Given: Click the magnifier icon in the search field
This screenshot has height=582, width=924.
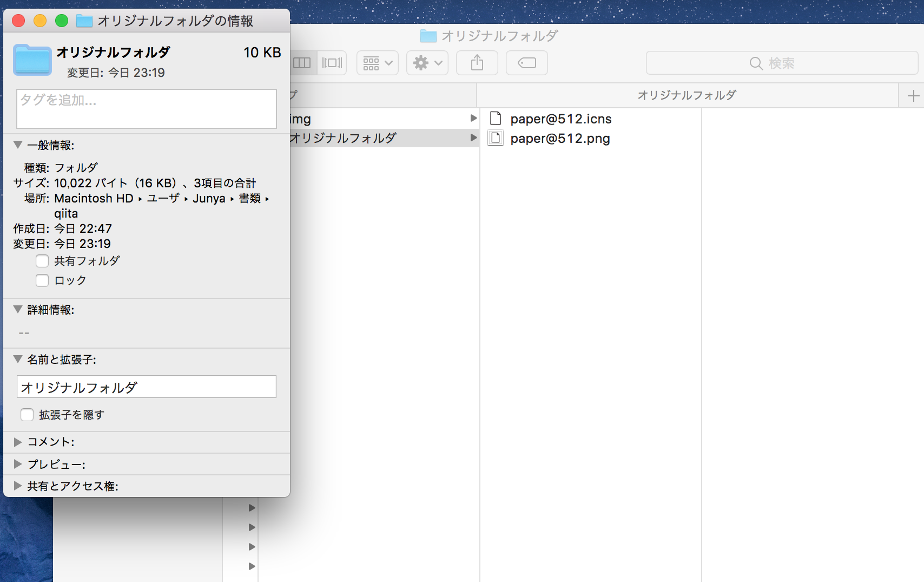Looking at the screenshot, I should click(756, 63).
